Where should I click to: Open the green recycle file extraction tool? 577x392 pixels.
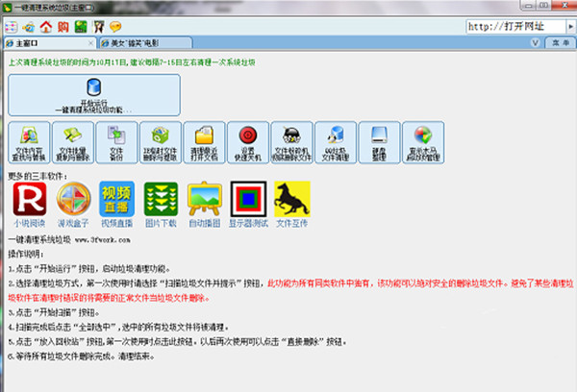pyautogui.click(x=161, y=143)
